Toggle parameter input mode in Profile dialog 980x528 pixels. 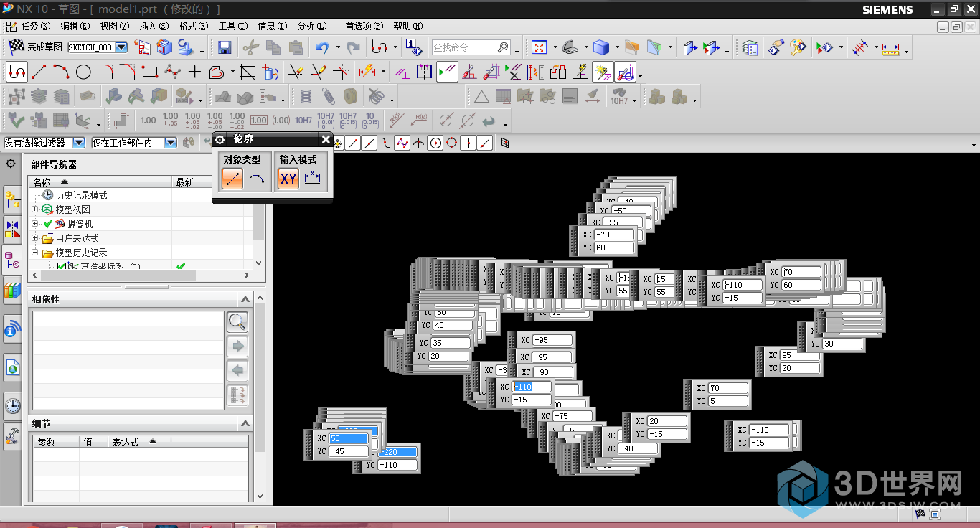[x=312, y=179]
